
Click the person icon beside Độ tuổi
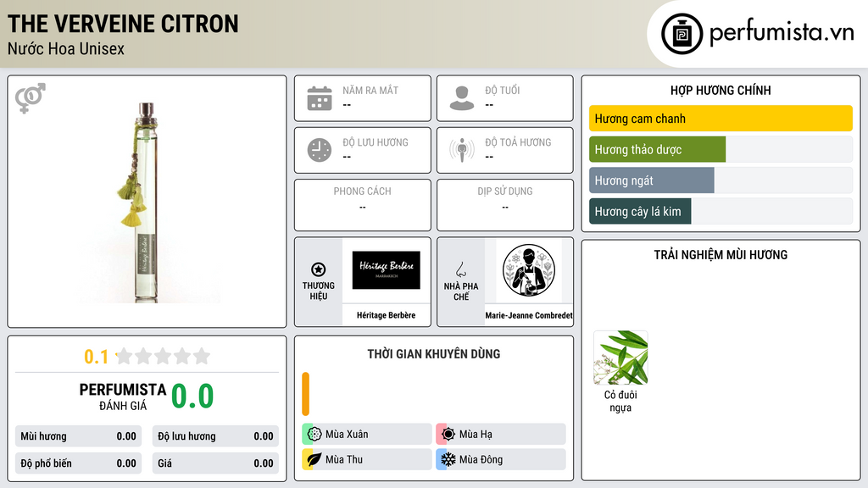pyautogui.click(x=462, y=98)
